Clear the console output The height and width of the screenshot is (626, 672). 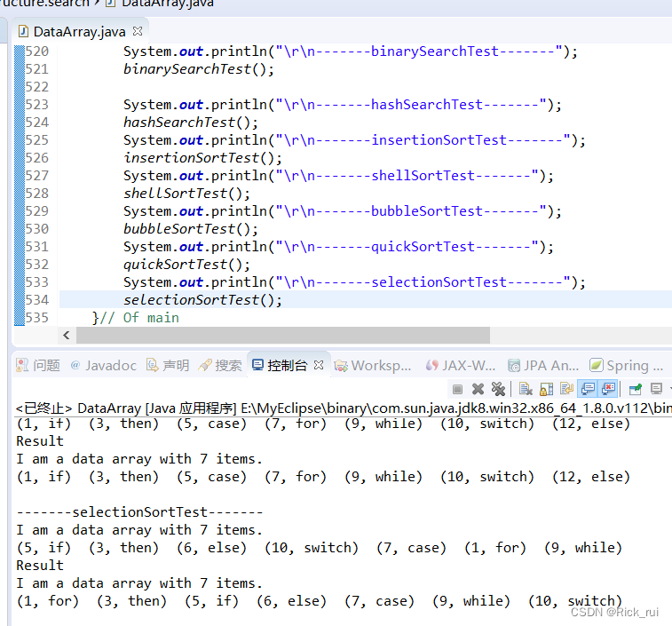pos(526,389)
